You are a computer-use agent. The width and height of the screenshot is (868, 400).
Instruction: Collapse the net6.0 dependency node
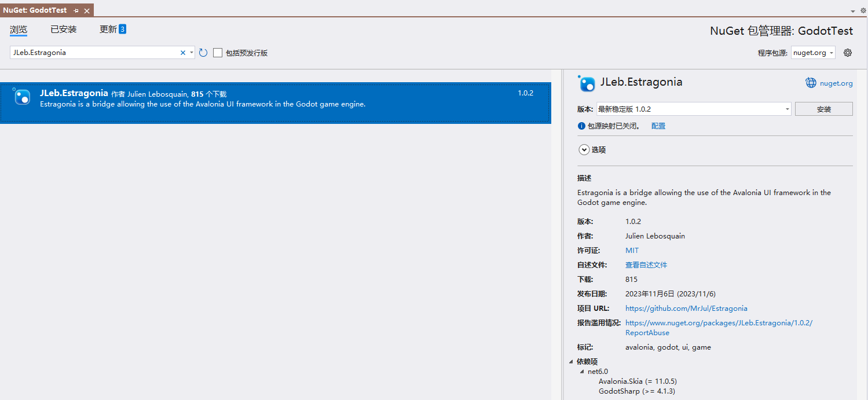(582, 372)
